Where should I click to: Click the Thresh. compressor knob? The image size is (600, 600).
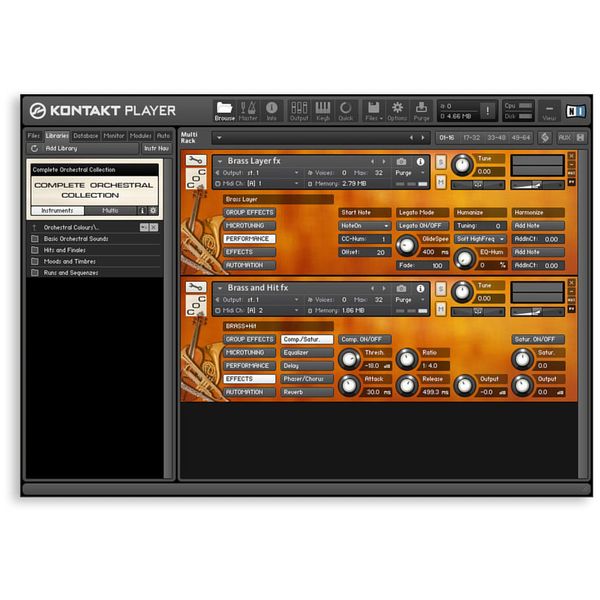click(x=349, y=359)
